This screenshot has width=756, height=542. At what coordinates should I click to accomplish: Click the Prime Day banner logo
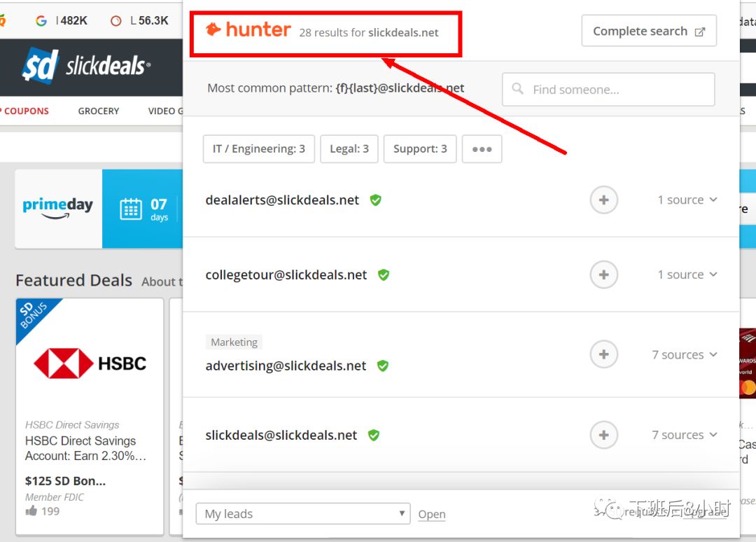[58, 208]
